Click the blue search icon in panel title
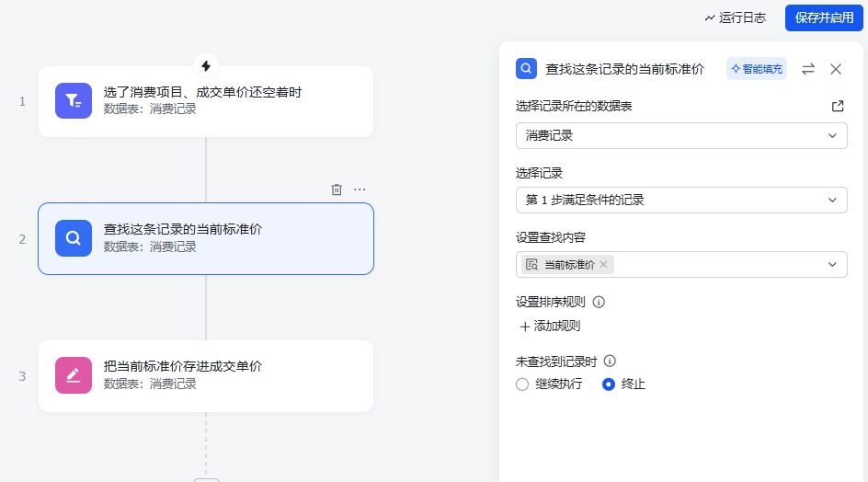 (527, 69)
